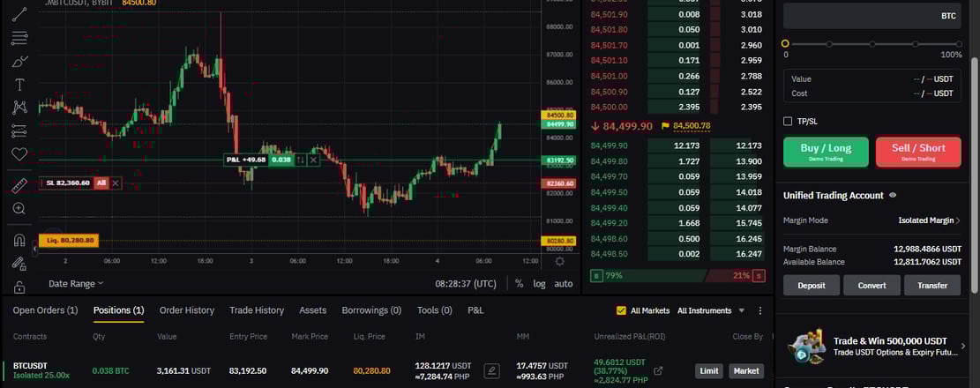The width and height of the screenshot is (980, 388).
Task: Click the P&L +49.68 chart label
Action: [246, 160]
